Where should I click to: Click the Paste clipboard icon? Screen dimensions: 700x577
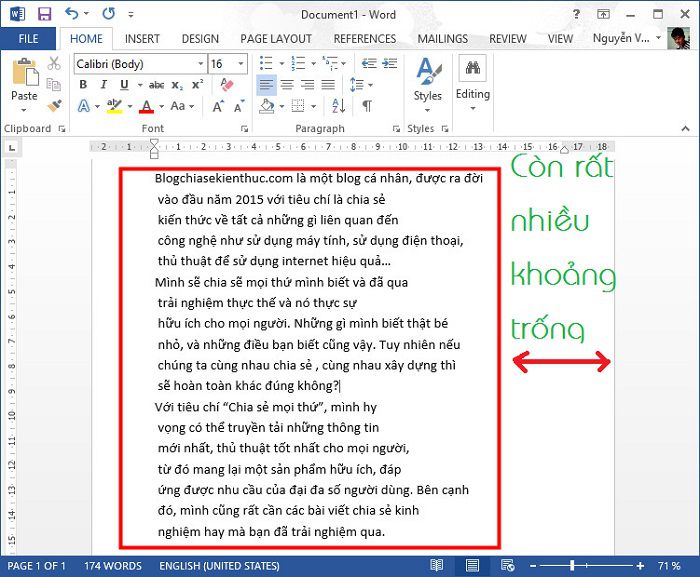(24, 72)
